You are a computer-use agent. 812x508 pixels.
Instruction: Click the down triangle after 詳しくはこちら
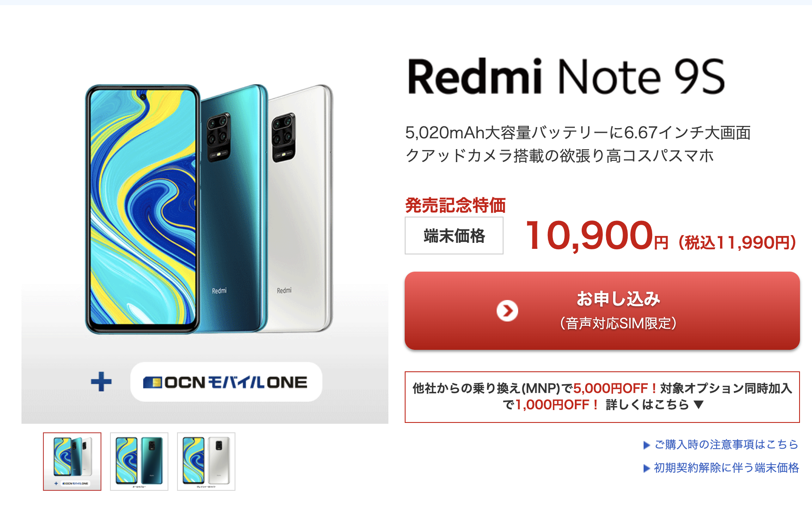coord(699,404)
